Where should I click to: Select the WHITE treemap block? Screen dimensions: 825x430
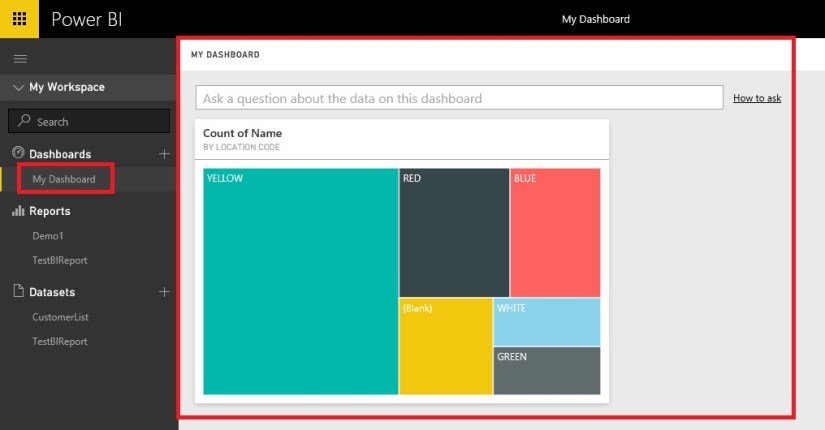(x=547, y=322)
